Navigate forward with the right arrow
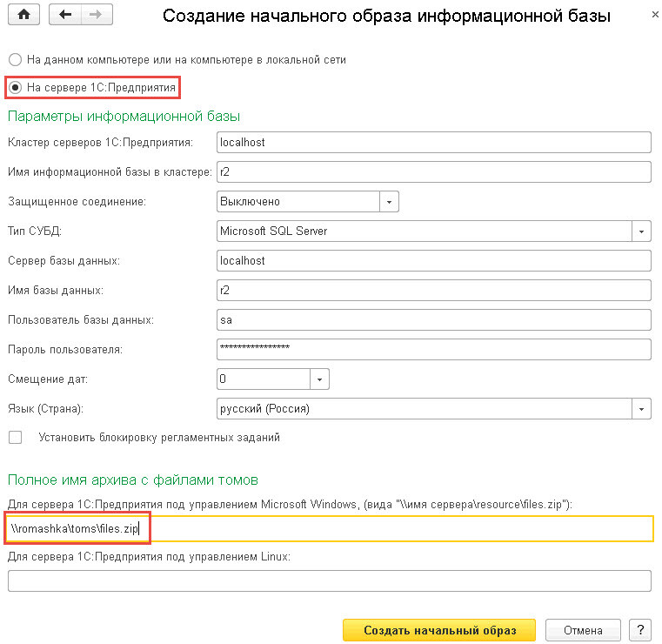Viewport: 662px width, 644px height. click(x=97, y=15)
